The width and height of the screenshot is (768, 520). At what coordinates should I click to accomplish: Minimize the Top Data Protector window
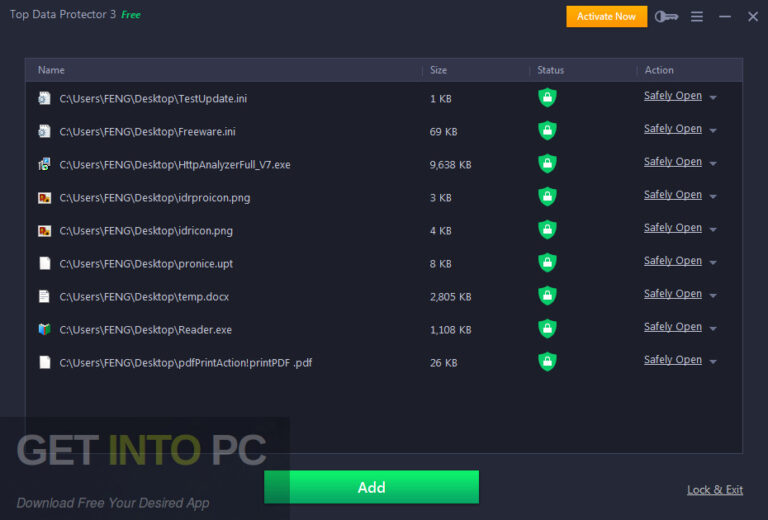pos(725,17)
